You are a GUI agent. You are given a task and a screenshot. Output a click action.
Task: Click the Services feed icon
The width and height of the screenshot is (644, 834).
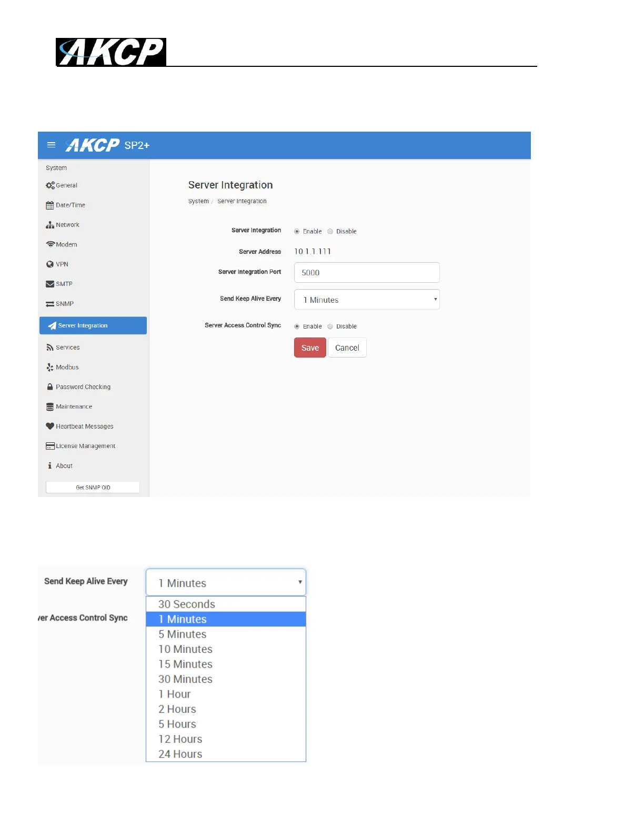[50, 347]
